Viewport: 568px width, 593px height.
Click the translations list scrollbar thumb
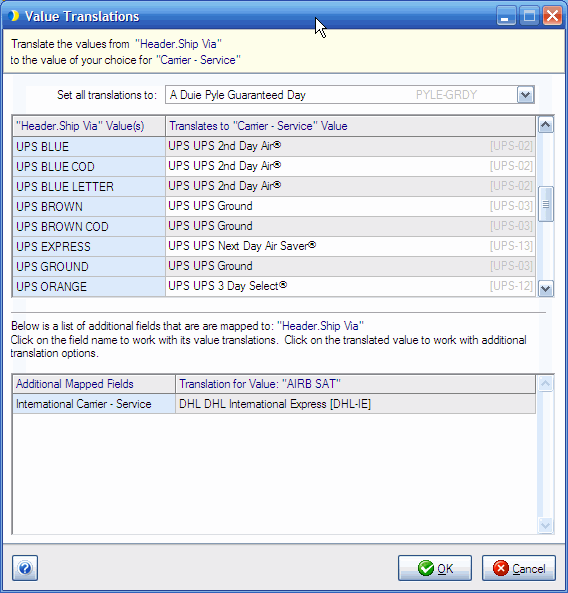coord(545,204)
